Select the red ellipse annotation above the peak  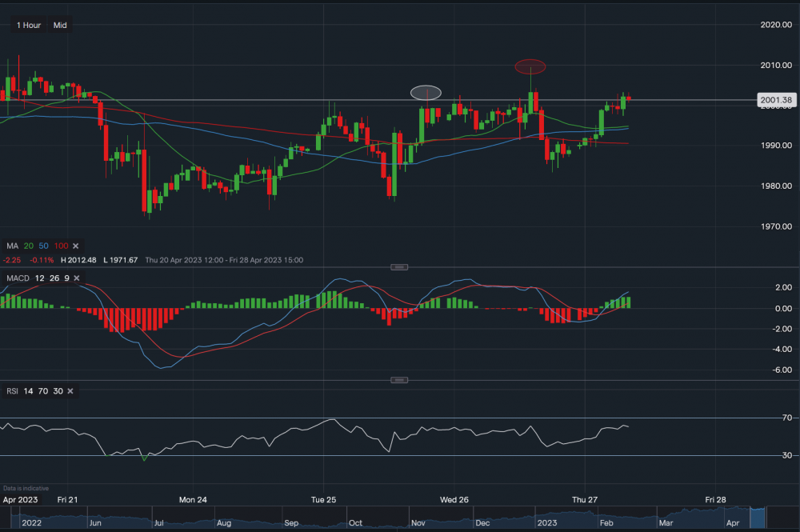pos(530,66)
